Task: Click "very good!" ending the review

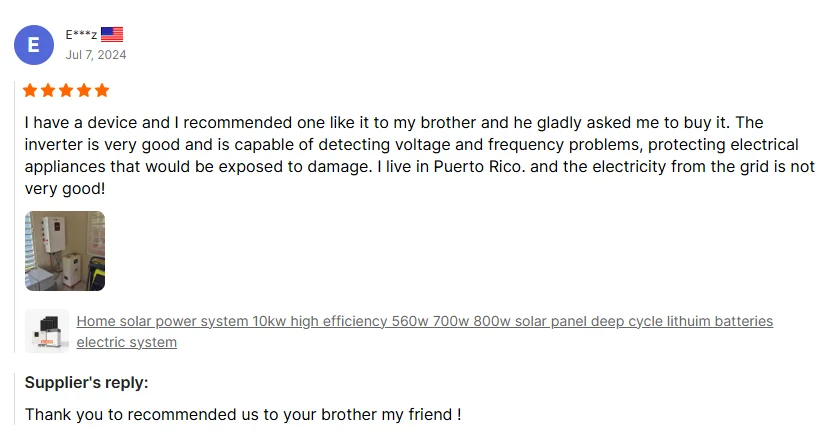Action: point(64,188)
